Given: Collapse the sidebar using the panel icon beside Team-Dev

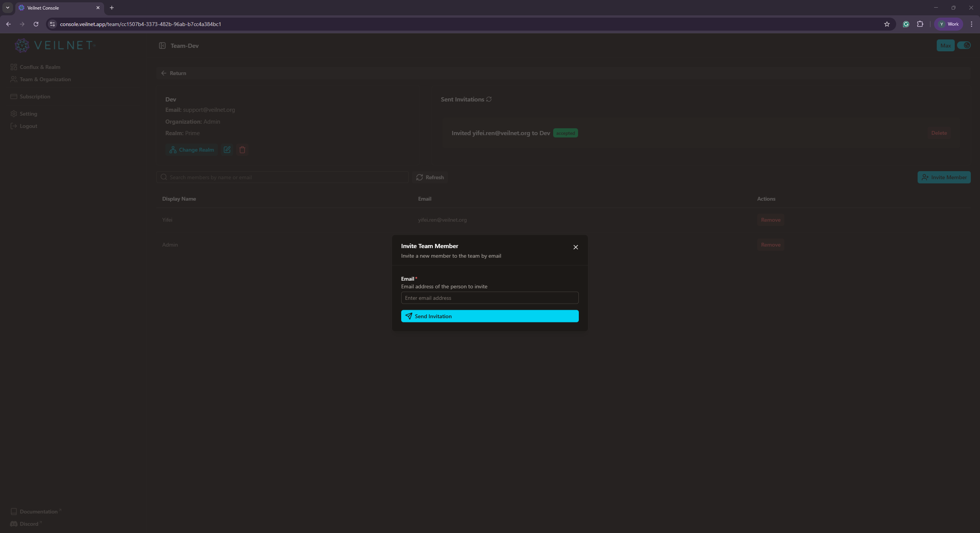Looking at the screenshot, I should pos(162,46).
